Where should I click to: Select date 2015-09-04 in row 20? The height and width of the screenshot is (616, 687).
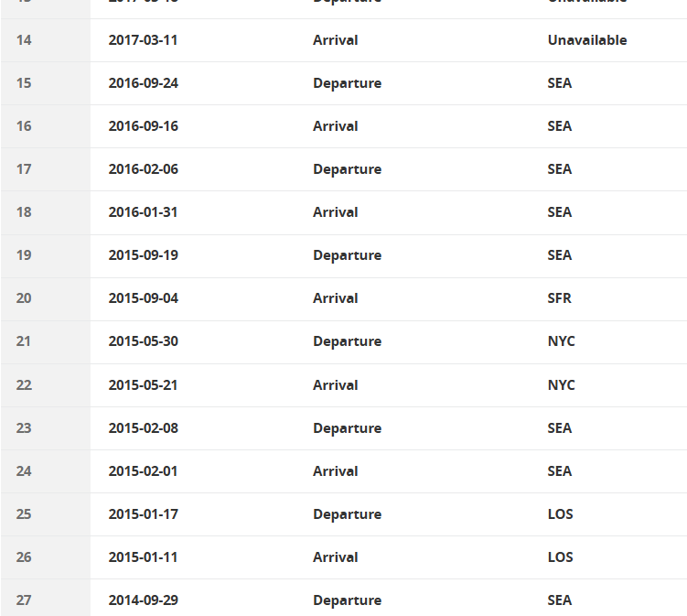(144, 298)
